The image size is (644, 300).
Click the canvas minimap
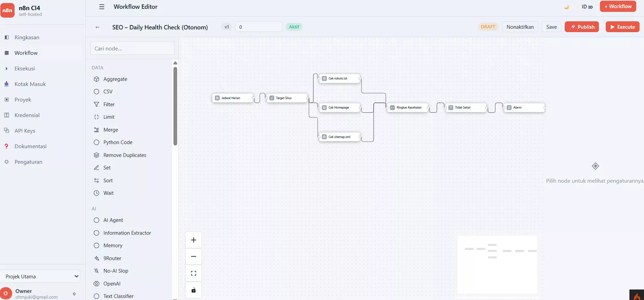point(497,264)
